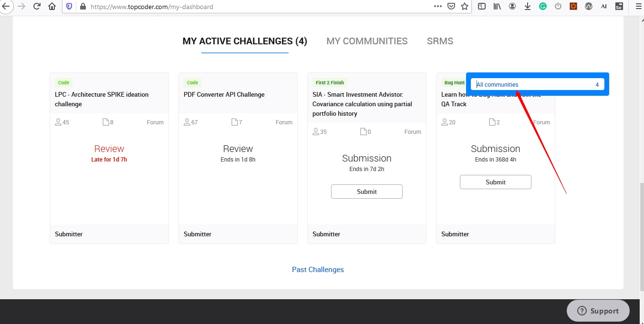Open the SRMS tab
This screenshot has width=644, height=324.
point(440,41)
